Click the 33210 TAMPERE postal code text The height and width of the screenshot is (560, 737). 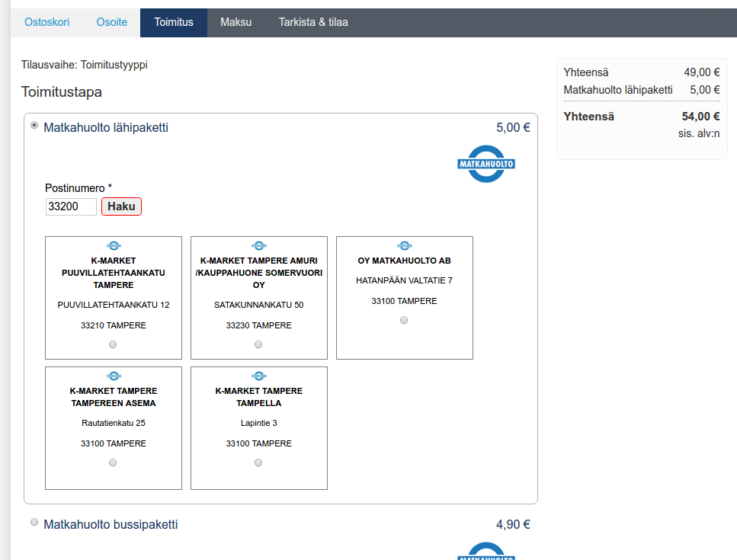[x=114, y=325]
